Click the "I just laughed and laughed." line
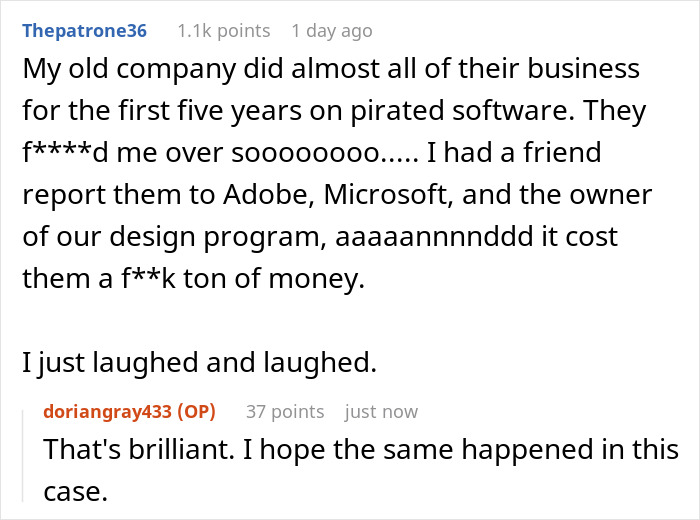 199,364
